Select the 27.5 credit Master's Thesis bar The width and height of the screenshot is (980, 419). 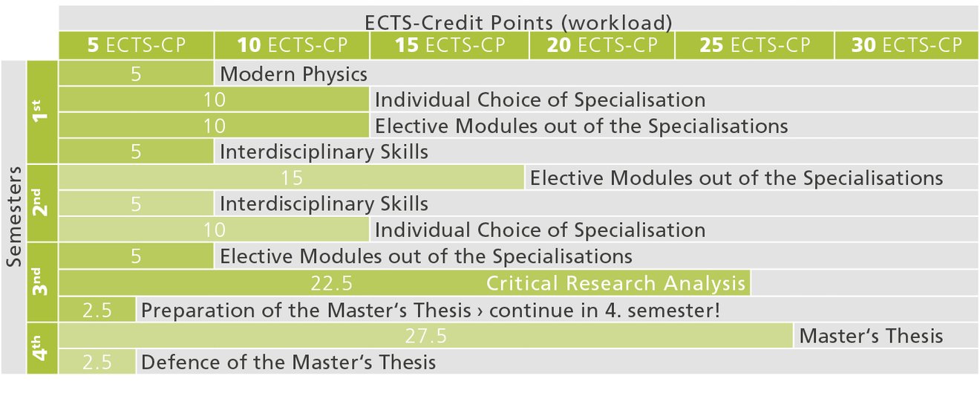click(x=425, y=336)
